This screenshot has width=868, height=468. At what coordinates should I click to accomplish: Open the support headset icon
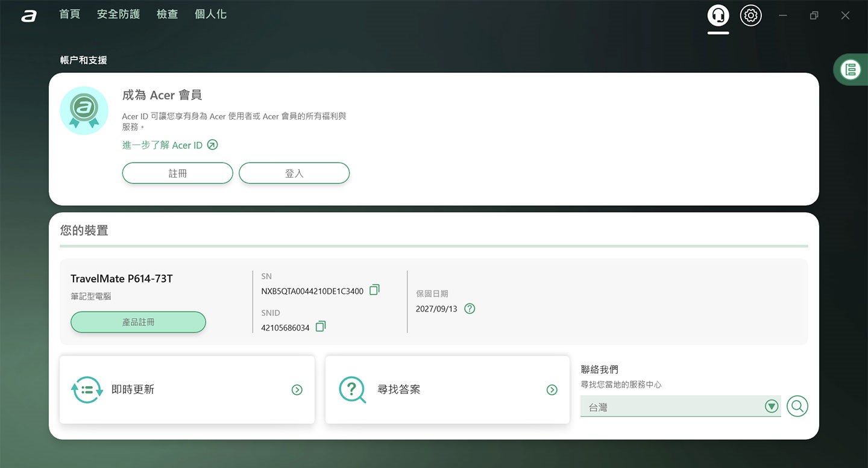point(718,16)
